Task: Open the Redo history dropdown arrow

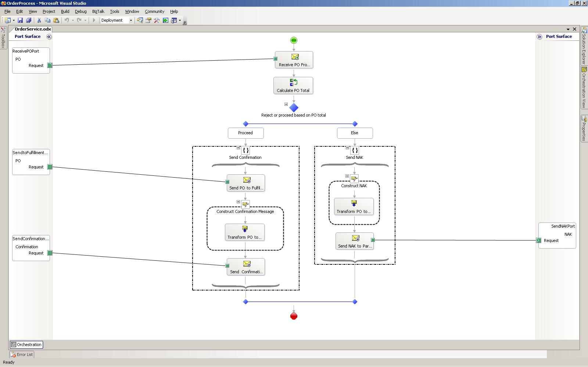Action: [x=85, y=20]
